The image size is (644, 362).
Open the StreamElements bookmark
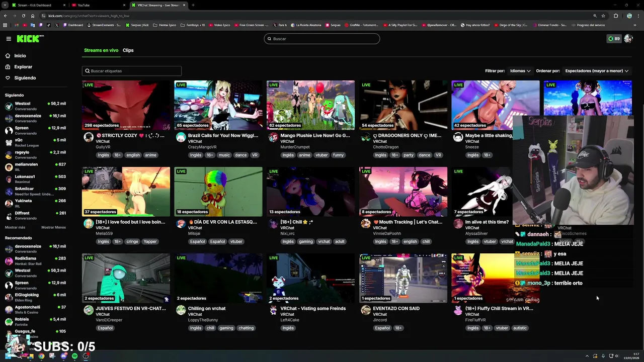click(x=104, y=25)
